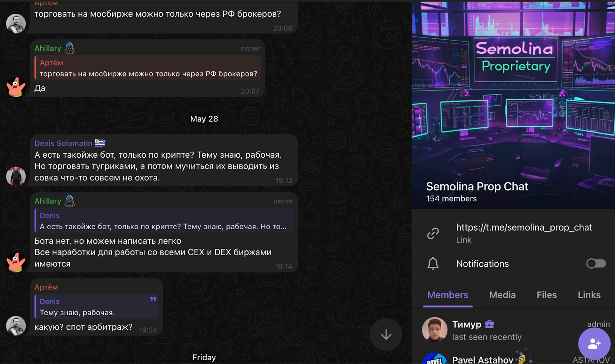Click Pavel Astahov's avatar in members list
This screenshot has width=615, height=364.
[435, 359]
